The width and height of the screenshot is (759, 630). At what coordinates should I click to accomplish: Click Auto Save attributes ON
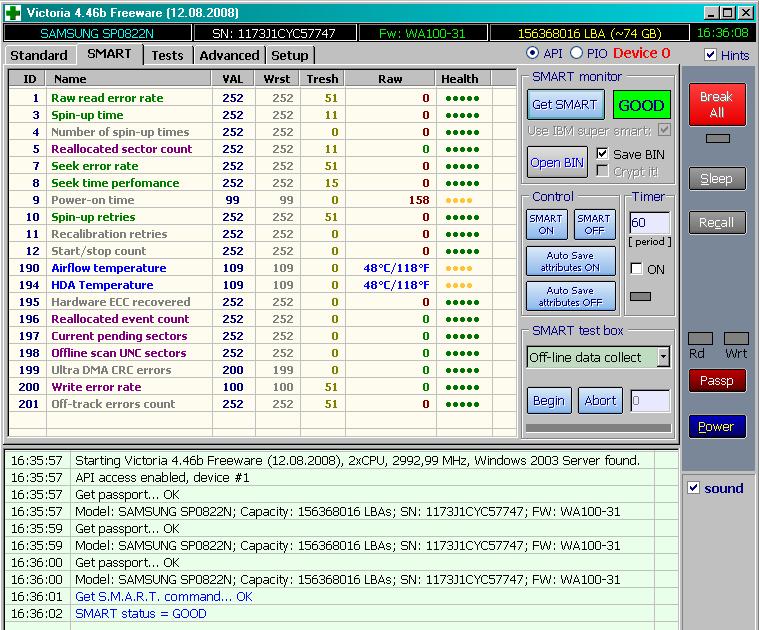571,261
